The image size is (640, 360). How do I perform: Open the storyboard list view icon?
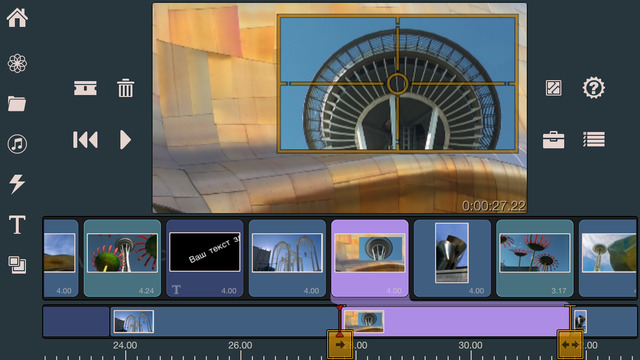point(594,140)
